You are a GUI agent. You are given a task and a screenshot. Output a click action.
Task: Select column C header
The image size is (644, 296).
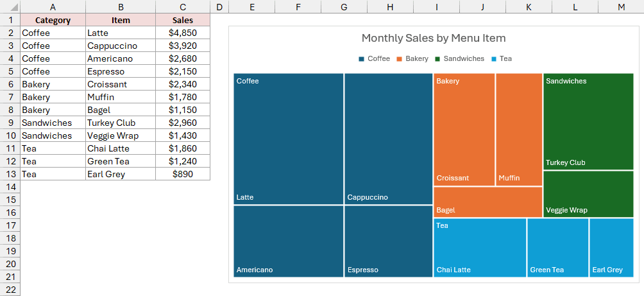(183, 6)
